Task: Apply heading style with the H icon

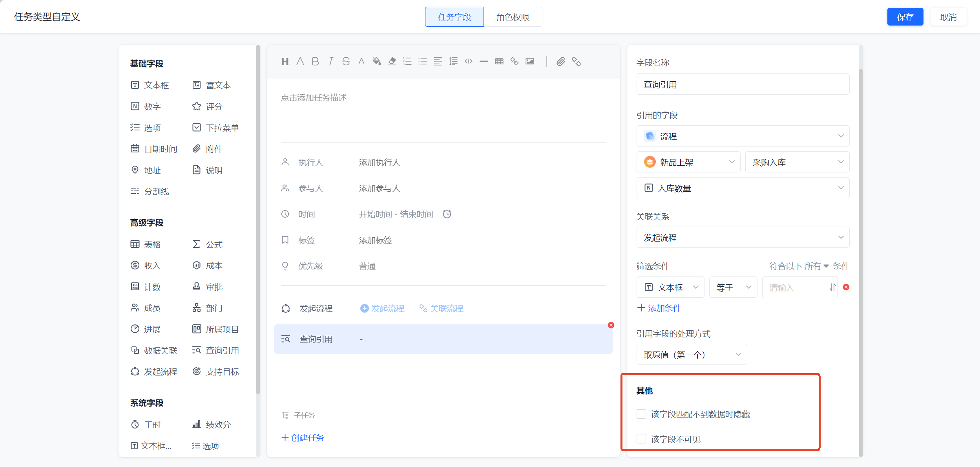Action: tap(285, 61)
